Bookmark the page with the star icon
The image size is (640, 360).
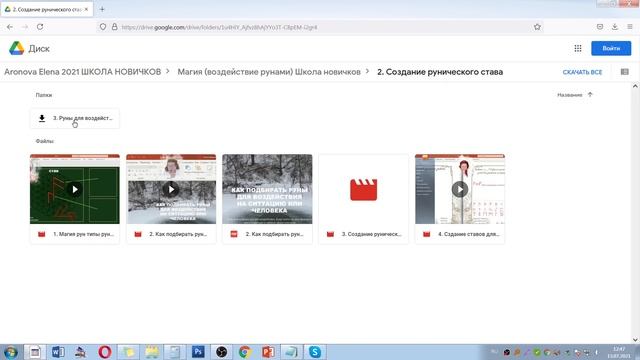pyautogui.click(x=537, y=27)
